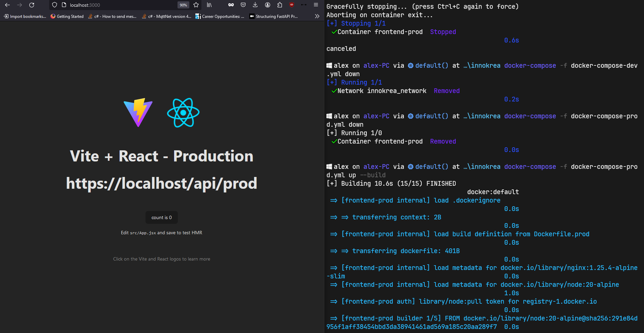This screenshot has height=333, width=644.
Task: Click the 'Aborting on container exit...' line
Action: coord(380,15)
